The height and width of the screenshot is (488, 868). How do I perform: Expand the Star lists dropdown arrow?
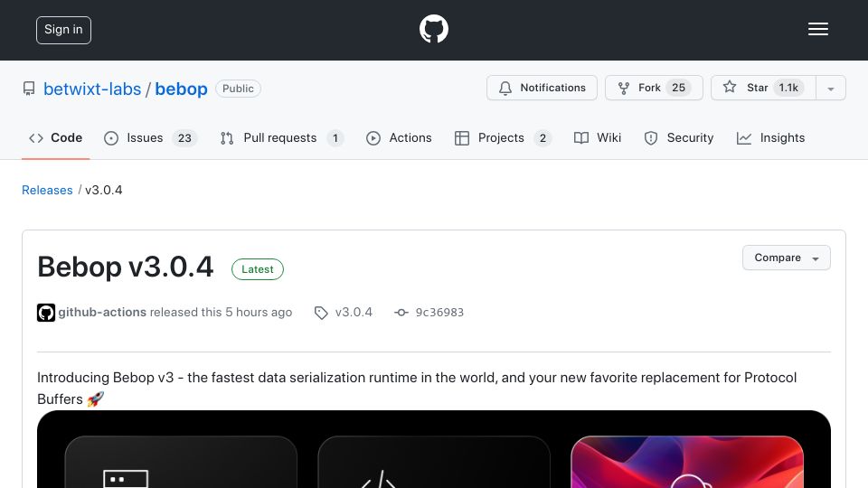click(x=830, y=89)
